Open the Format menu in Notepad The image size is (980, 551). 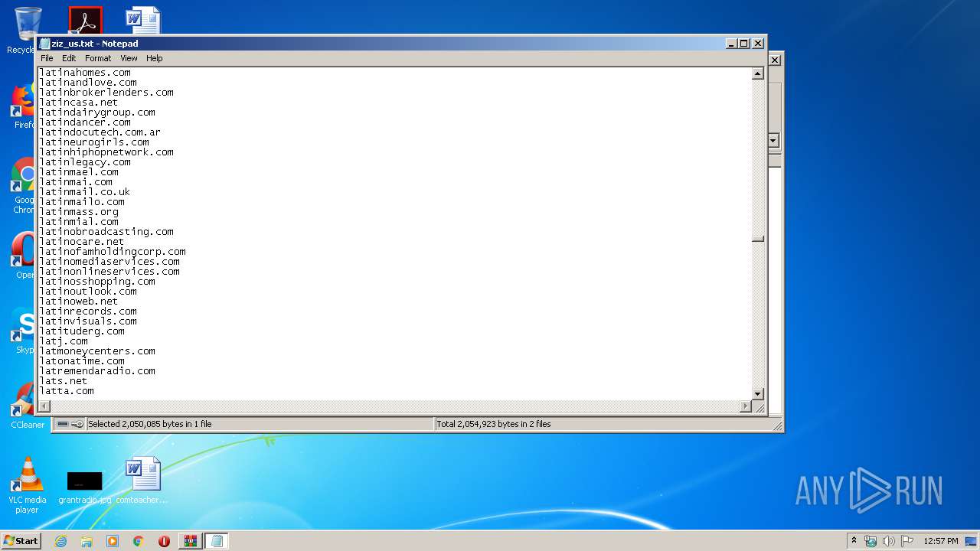pos(98,58)
